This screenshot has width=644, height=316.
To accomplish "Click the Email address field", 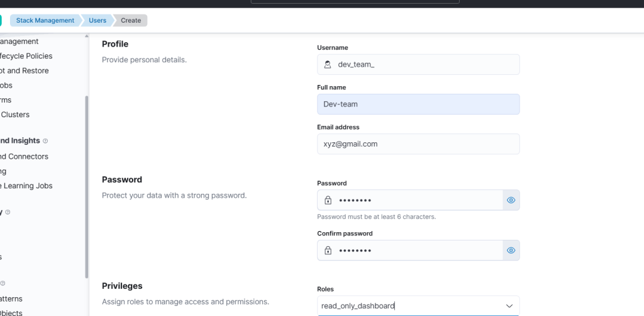I will click(418, 144).
